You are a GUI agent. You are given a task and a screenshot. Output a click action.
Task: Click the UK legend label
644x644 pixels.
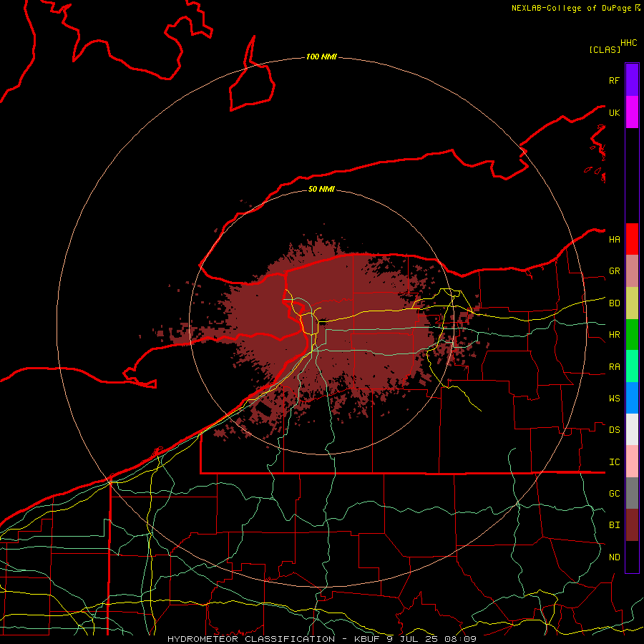point(614,112)
